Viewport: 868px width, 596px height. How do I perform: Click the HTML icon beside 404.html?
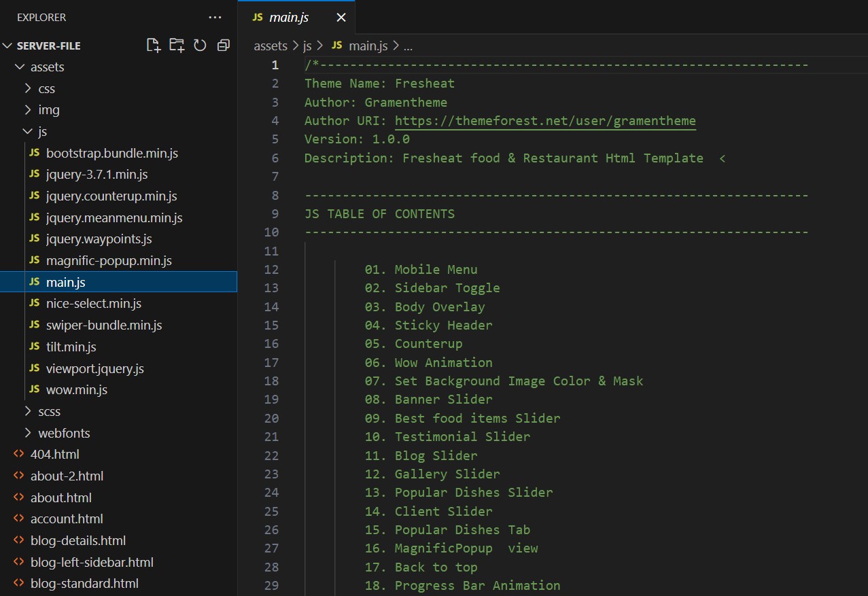click(18, 454)
